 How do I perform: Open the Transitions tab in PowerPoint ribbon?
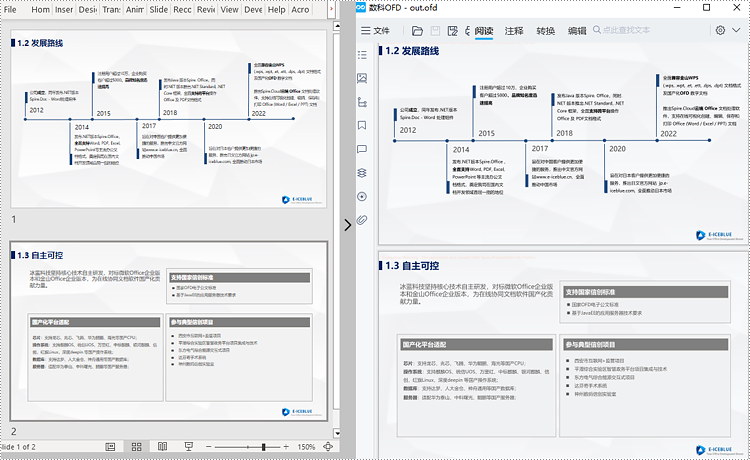111,10
